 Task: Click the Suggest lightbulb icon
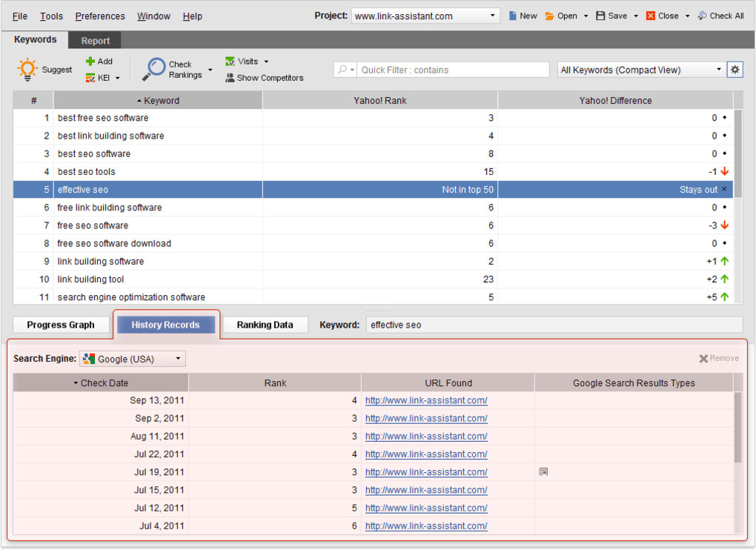[x=27, y=70]
